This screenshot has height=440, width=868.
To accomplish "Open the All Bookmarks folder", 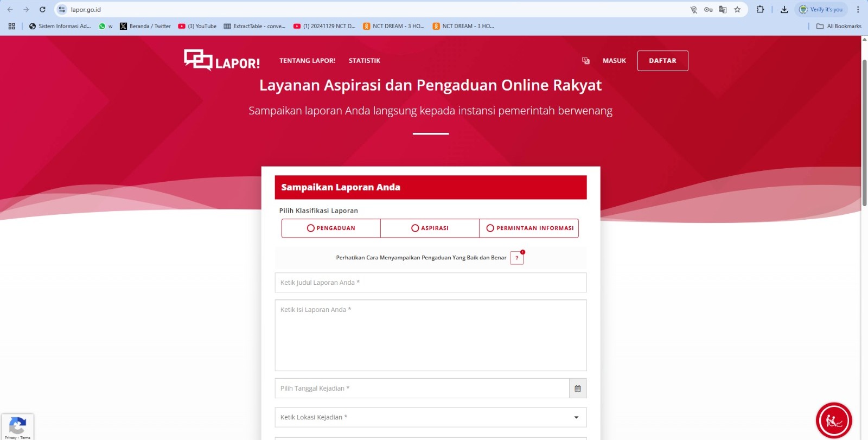I will (x=839, y=26).
